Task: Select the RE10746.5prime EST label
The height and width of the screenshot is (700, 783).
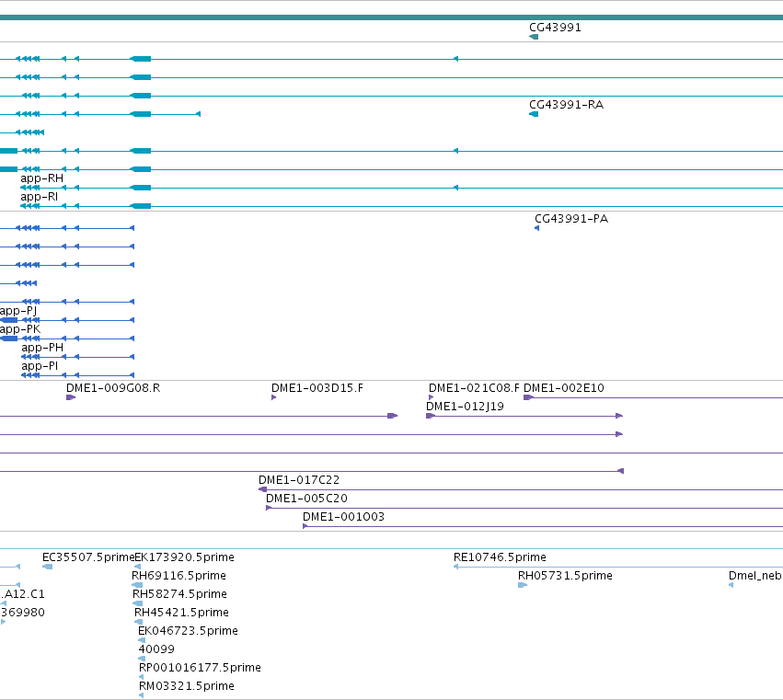Action: coord(500,557)
